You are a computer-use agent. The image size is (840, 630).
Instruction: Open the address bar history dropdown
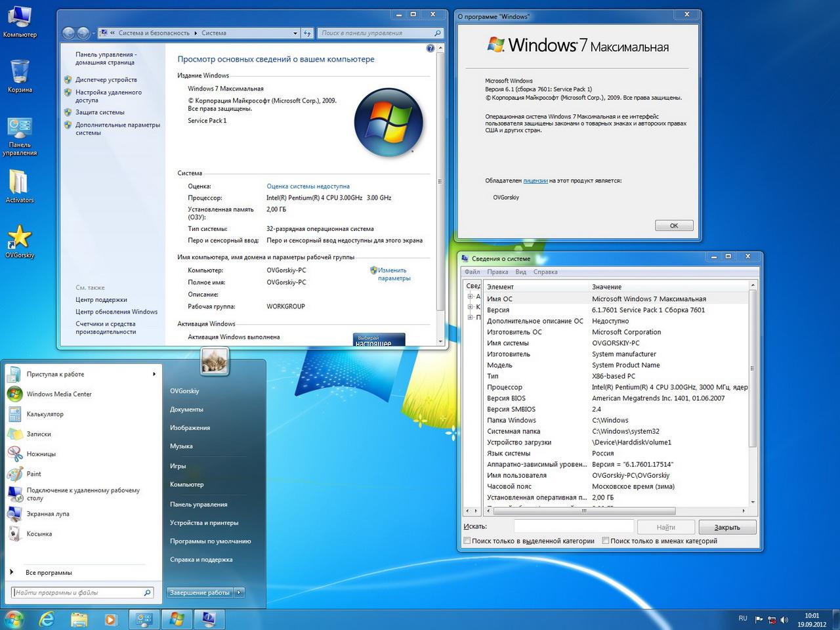295,33
